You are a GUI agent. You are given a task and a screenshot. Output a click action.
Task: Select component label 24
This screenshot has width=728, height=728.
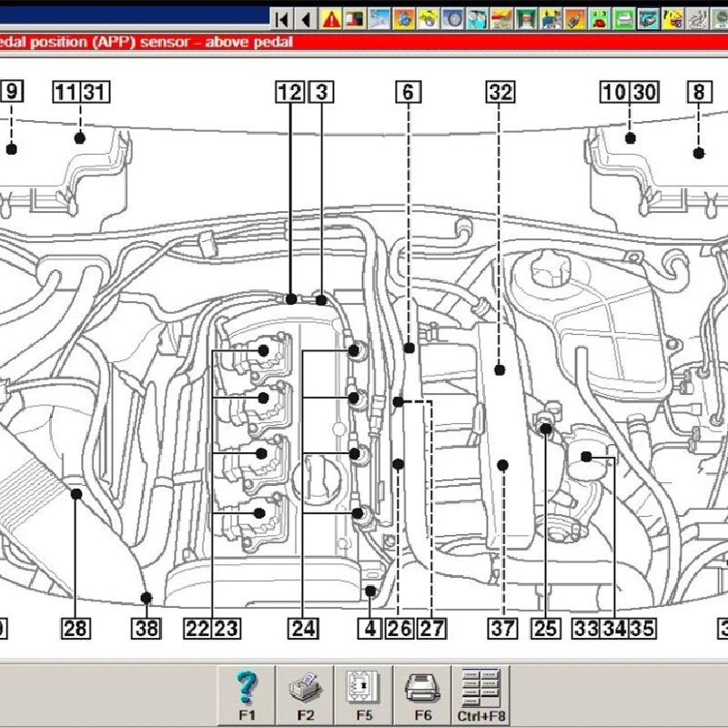point(303,628)
